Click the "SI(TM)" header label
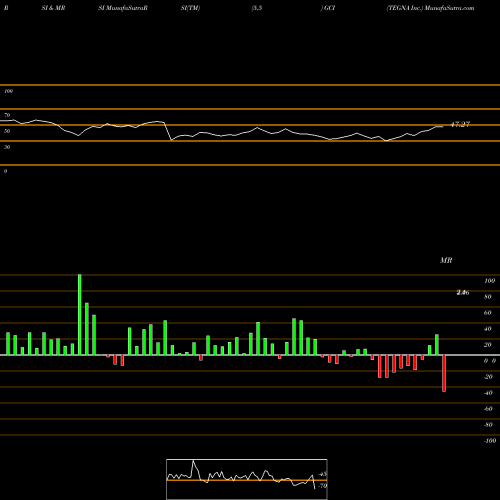The image size is (500, 500). click(190, 8)
